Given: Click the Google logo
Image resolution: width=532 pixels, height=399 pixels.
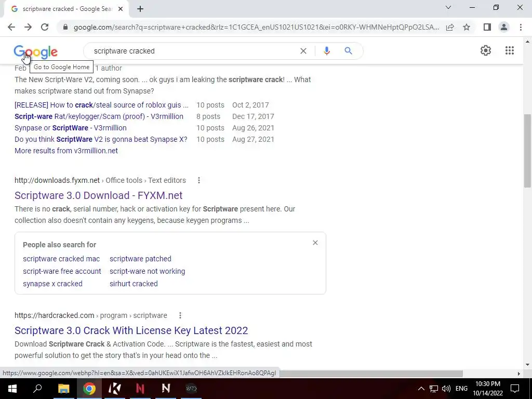Looking at the screenshot, I should coord(36,52).
